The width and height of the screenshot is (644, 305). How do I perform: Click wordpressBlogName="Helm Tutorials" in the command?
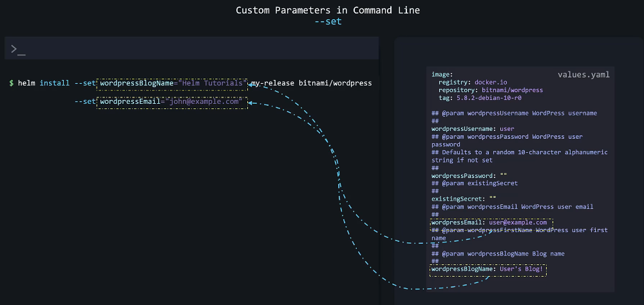point(173,83)
